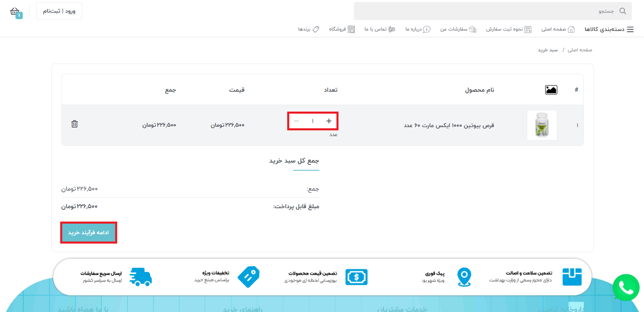
Task: Click the تعداد column header
Action: [331, 90]
